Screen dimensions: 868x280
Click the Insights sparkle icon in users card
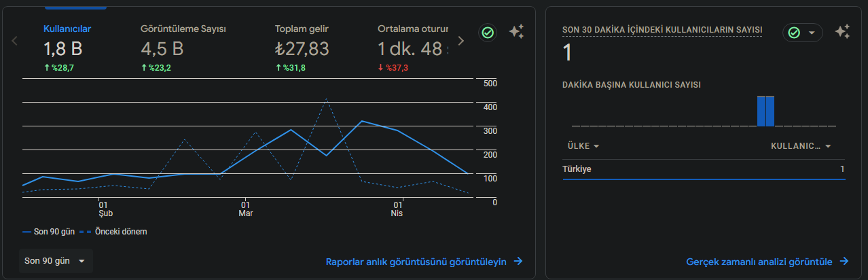516,32
